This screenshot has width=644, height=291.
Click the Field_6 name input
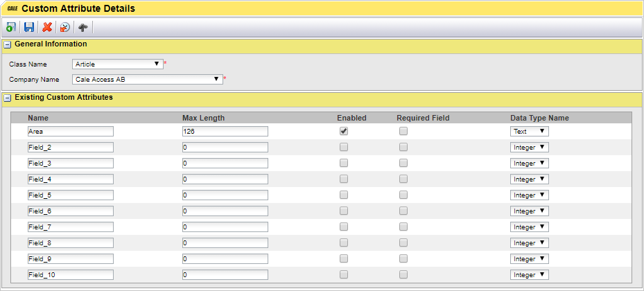pyautogui.click(x=70, y=211)
